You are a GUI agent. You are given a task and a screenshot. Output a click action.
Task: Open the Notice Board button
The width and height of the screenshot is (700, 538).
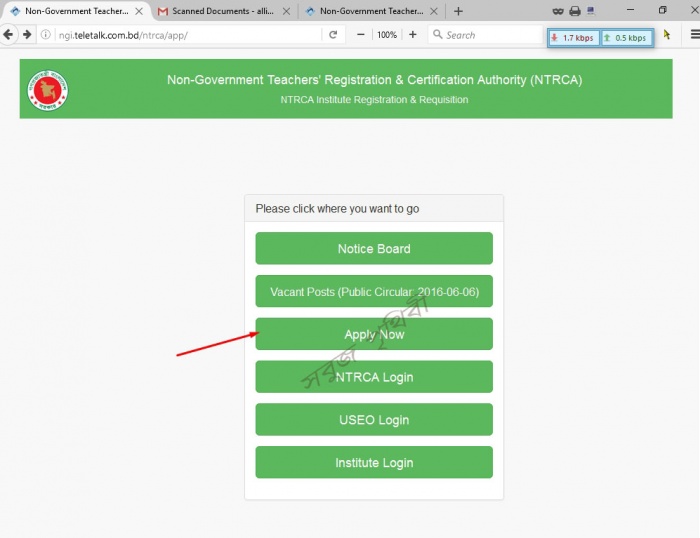[374, 248]
